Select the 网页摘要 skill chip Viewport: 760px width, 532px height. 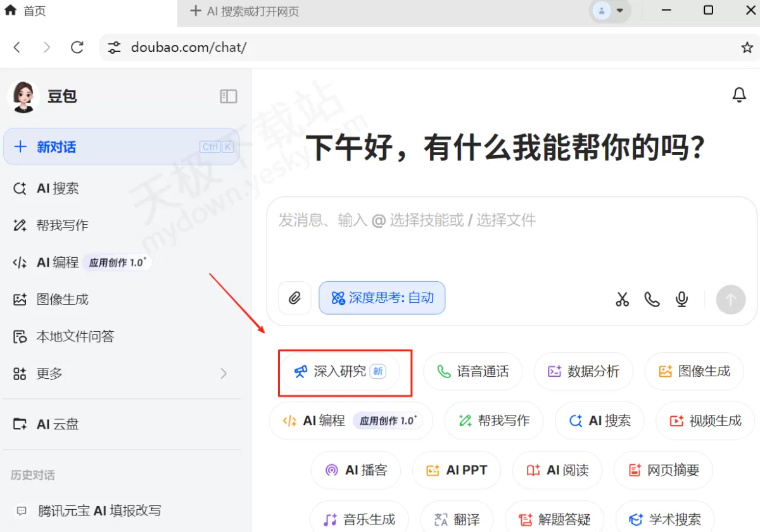(663, 470)
